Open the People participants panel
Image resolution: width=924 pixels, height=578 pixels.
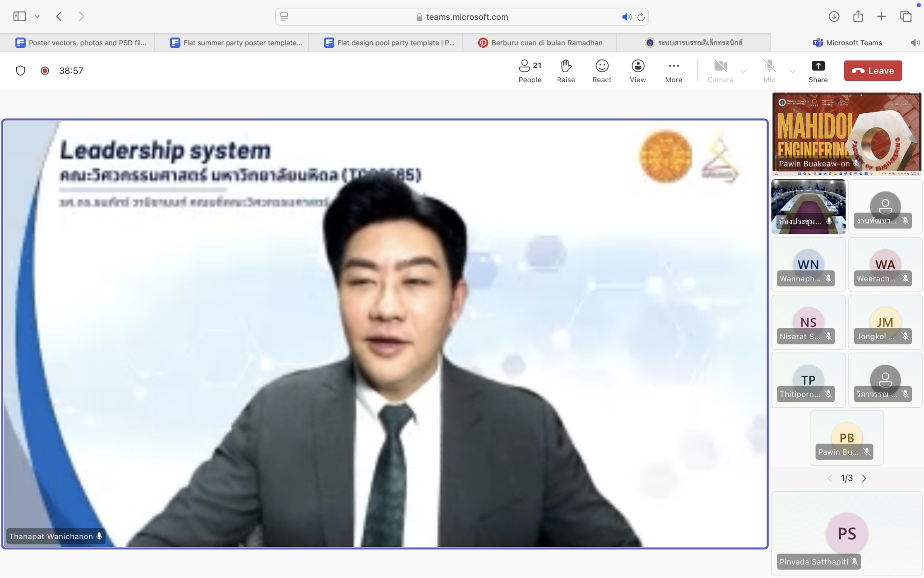(x=530, y=71)
